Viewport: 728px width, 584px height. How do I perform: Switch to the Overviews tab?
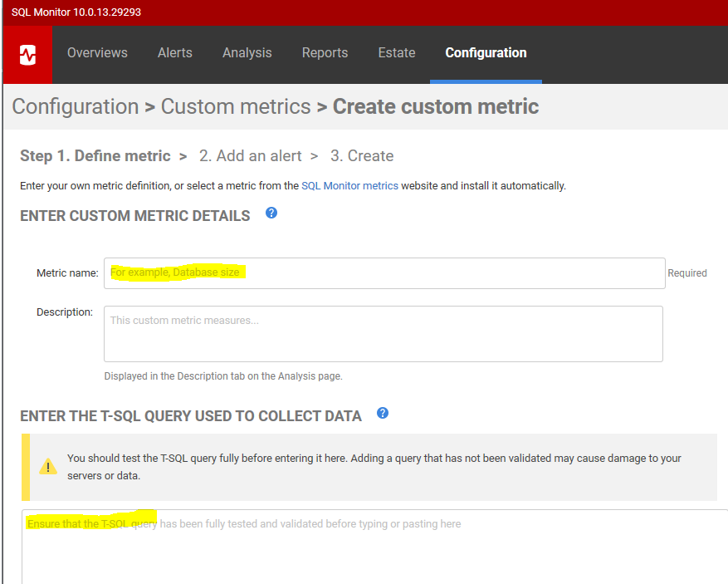click(x=97, y=53)
